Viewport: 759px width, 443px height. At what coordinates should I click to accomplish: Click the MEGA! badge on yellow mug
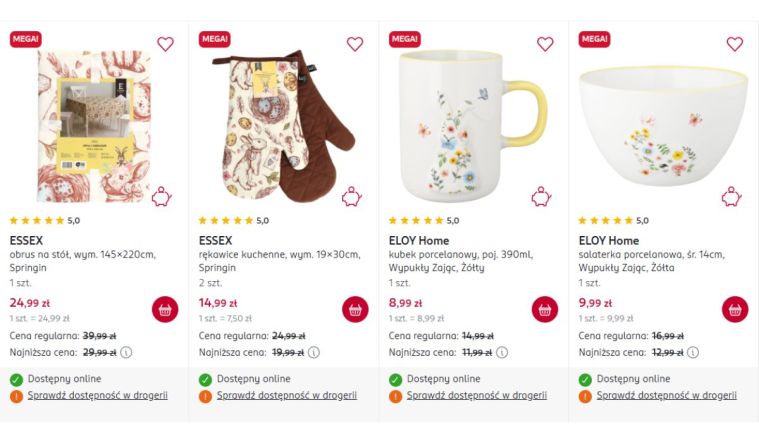(405, 39)
